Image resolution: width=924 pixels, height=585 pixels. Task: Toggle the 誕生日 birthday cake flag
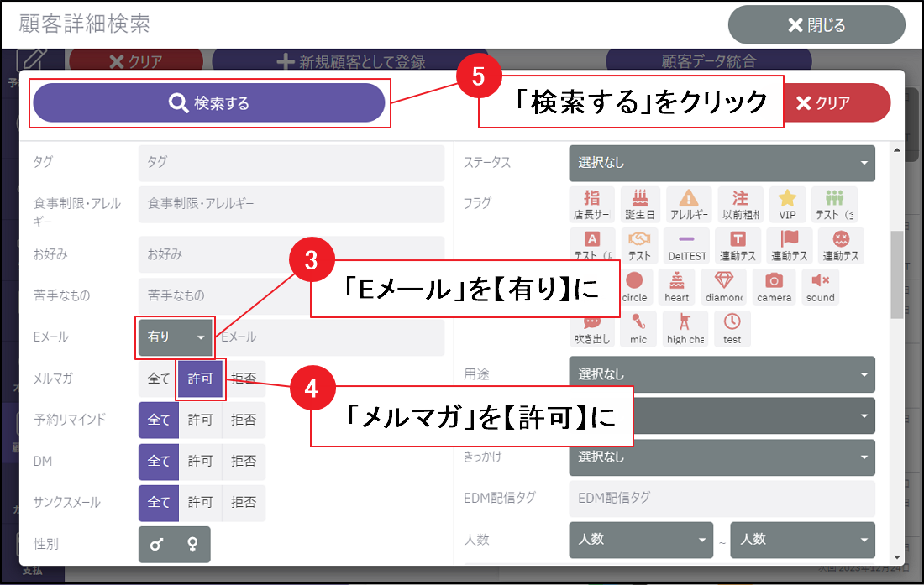641,204
